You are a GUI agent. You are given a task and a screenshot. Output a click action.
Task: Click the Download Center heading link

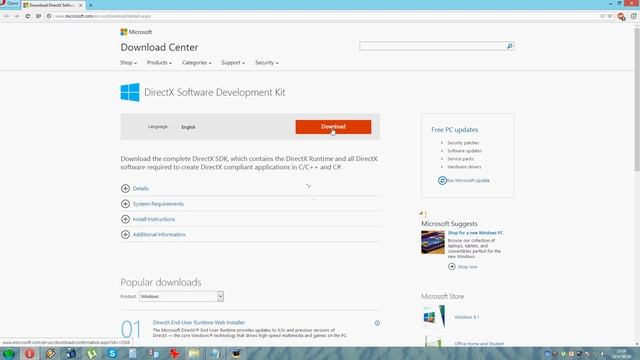click(x=159, y=47)
